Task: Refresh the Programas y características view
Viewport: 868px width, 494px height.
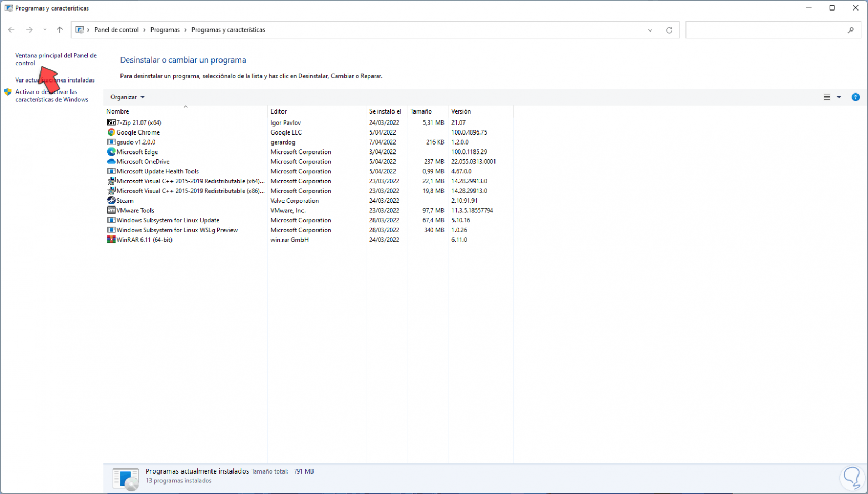Action: coord(669,30)
